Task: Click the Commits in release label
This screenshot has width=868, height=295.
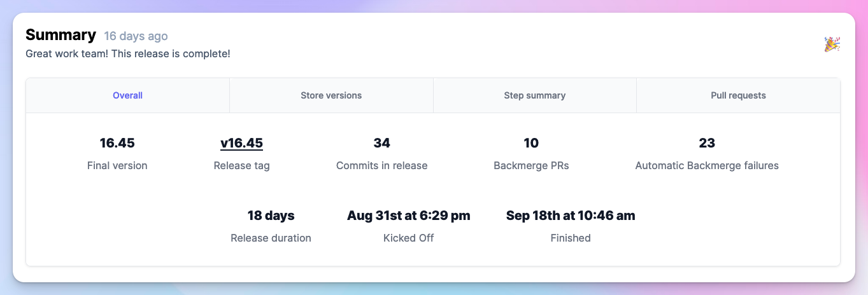Action: pyautogui.click(x=382, y=165)
